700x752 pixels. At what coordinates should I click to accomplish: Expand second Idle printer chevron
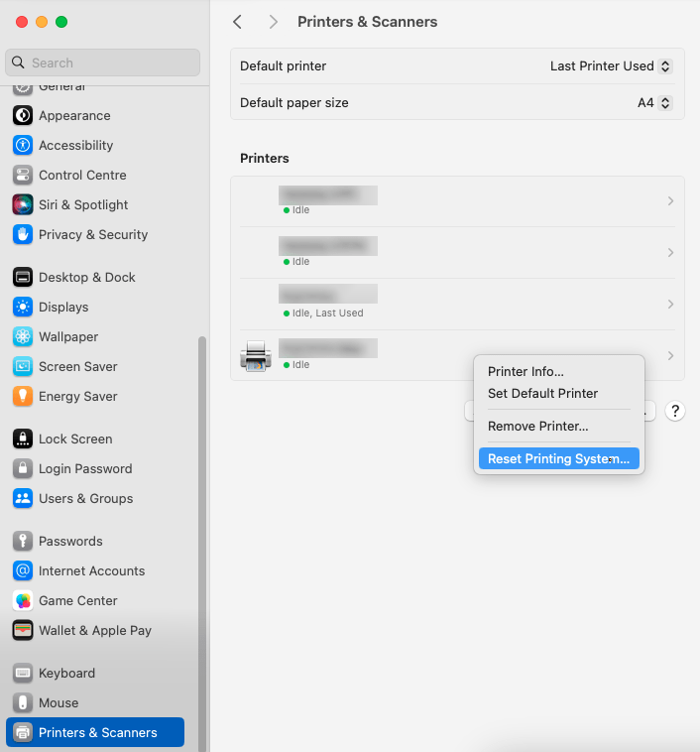pyautogui.click(x=671, y=252)
